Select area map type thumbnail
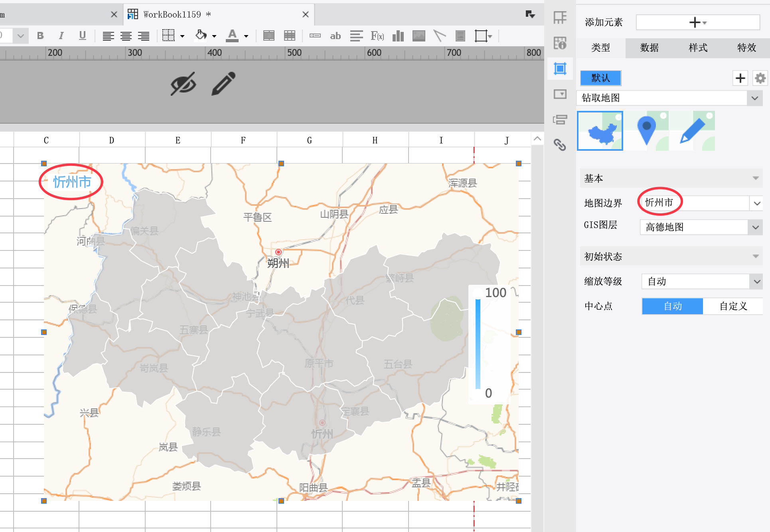 (600, 131)
